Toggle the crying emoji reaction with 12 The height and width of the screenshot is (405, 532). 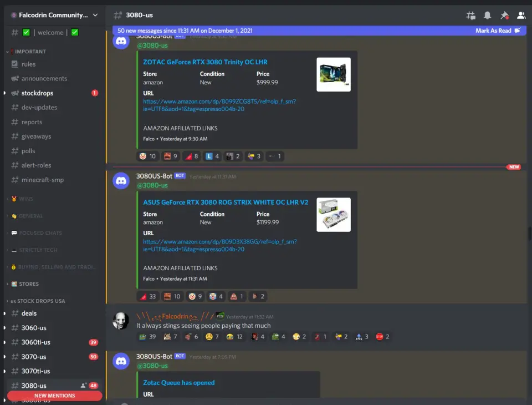234,337
